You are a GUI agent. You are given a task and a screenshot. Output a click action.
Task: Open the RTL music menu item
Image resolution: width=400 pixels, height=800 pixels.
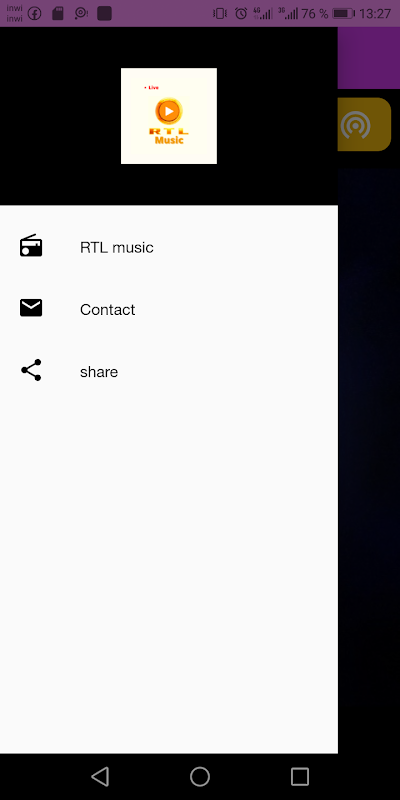pos(169,247)
